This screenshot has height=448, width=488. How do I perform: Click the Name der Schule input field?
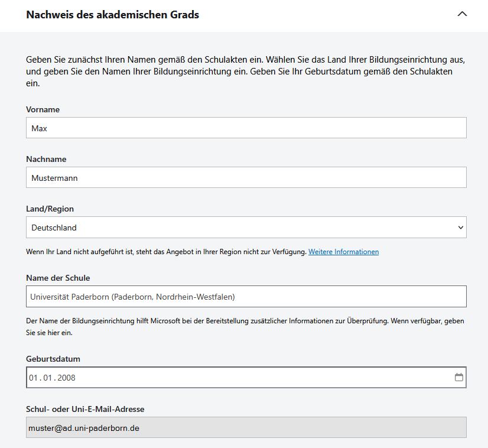coord(246,297)
